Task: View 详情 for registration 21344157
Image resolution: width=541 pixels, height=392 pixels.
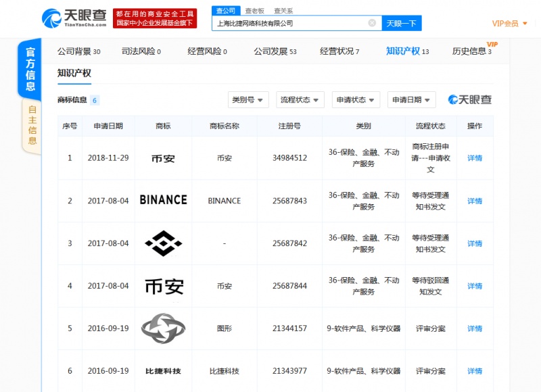Action: (475, 328)
